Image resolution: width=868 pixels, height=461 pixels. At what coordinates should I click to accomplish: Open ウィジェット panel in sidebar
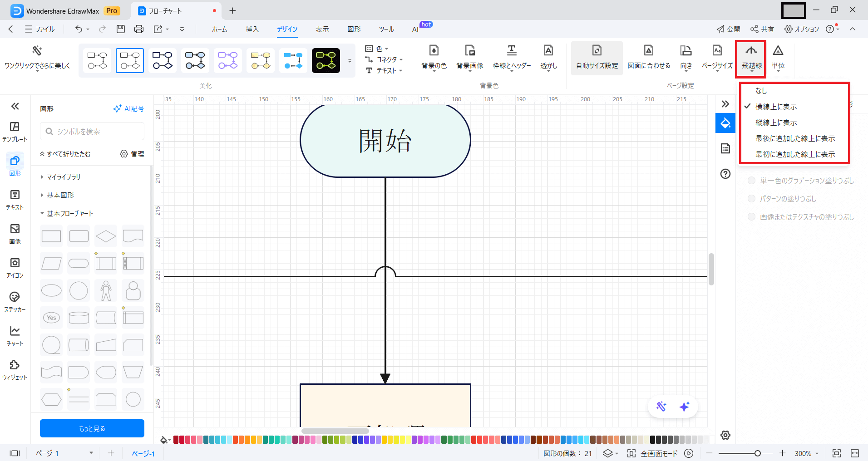(x=15, y=370)
